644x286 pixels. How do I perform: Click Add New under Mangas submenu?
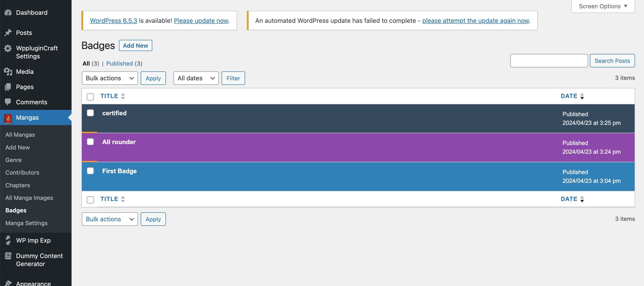click(x=17, y=147)
